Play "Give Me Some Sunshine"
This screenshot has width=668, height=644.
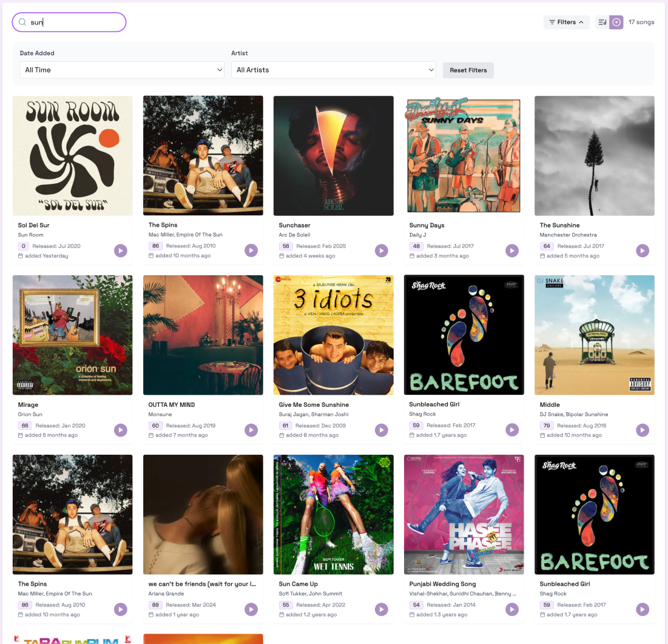click(382, 430)
